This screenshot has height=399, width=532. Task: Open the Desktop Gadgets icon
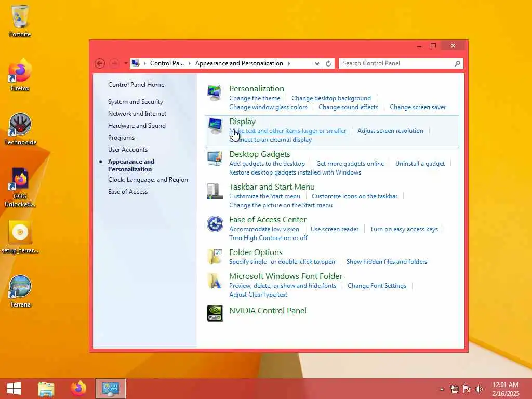tap(215, 158)
